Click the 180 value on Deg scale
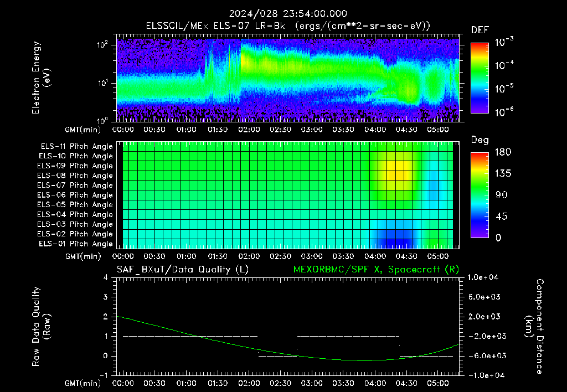The height and width of the screenshot is (392, 567). point(503,152)
